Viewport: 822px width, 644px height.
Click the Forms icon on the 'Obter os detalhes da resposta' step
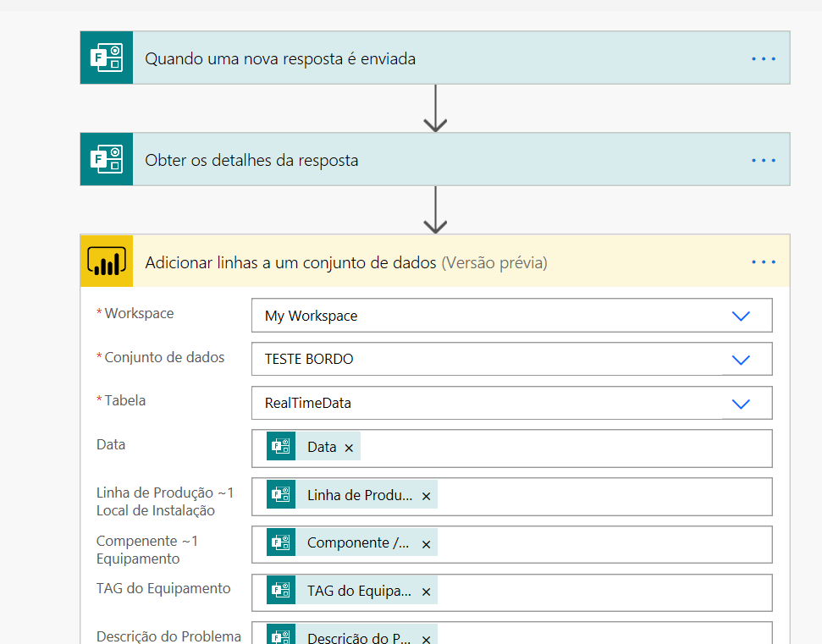107,159
